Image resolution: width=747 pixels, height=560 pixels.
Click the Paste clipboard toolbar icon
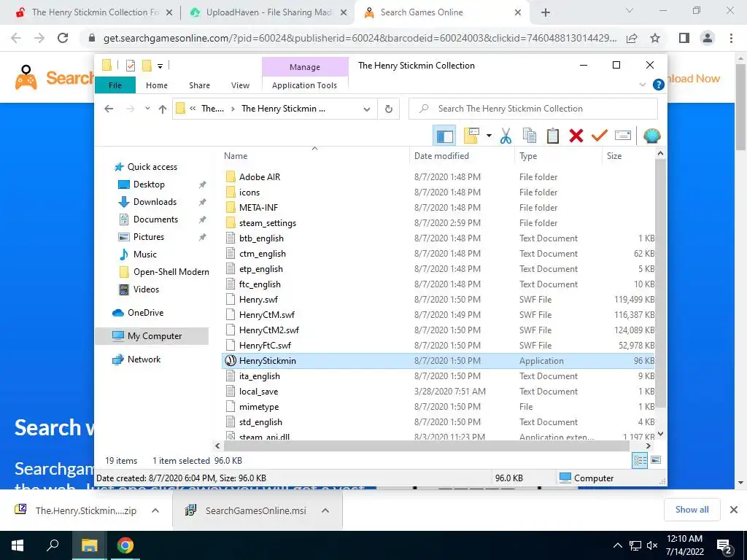tap(553, 136)
